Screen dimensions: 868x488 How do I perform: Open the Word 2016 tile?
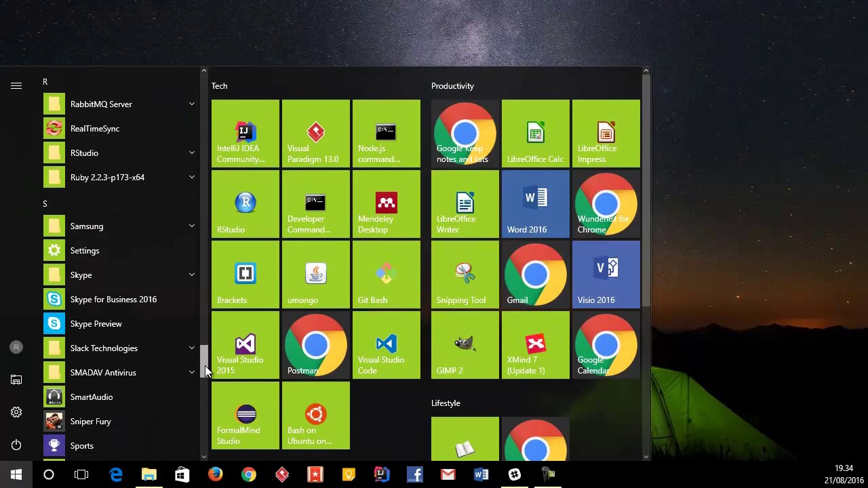536,204
